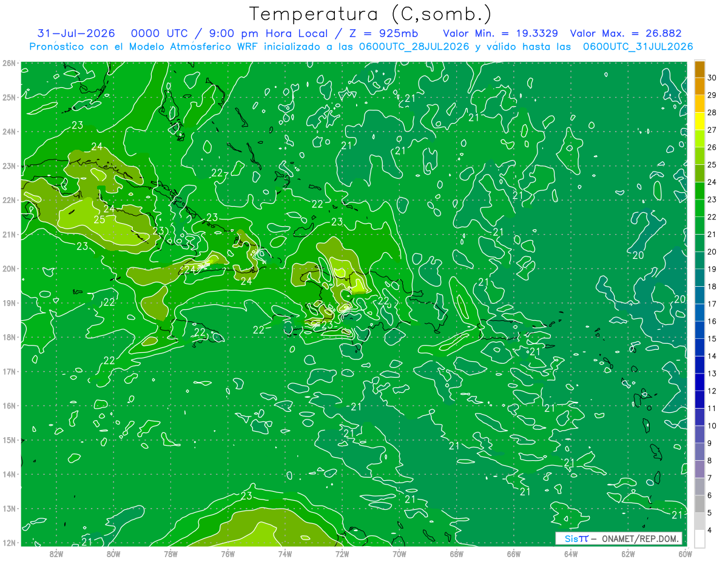Image resolution: width=728 pixels, height=562 pixels.
Task: Click the "21N" latitude axis label
Action: pos(10,234)
